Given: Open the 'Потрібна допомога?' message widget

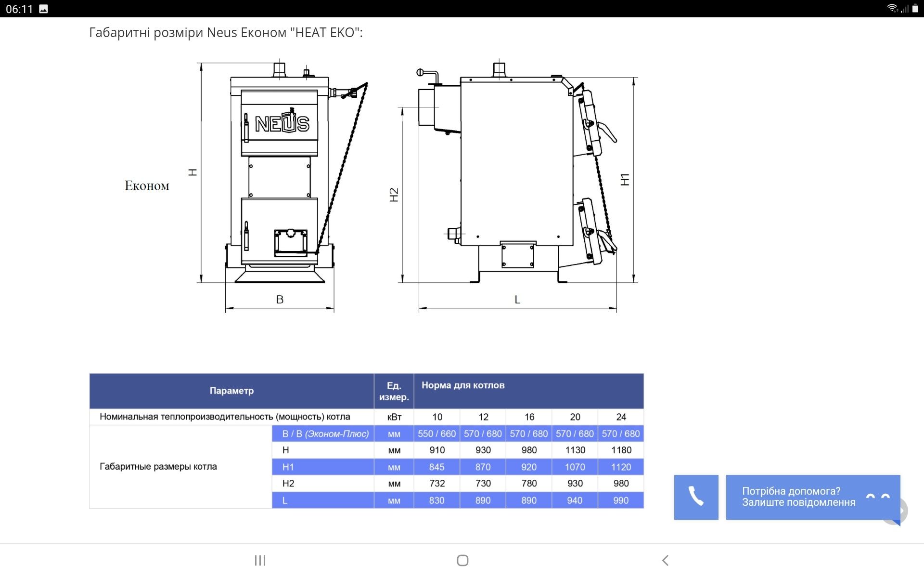Looking at the screenshot, I should click(813, 497).
